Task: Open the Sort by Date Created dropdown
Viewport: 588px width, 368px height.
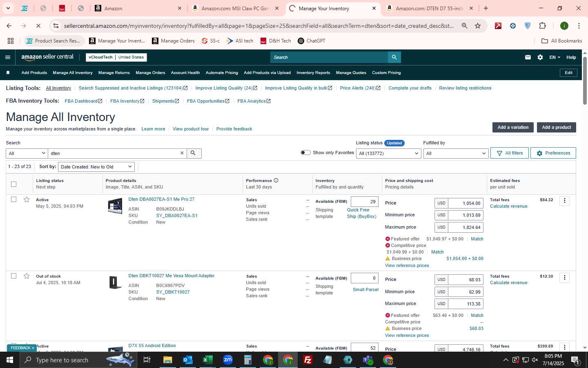Action: tap(96, 167)
